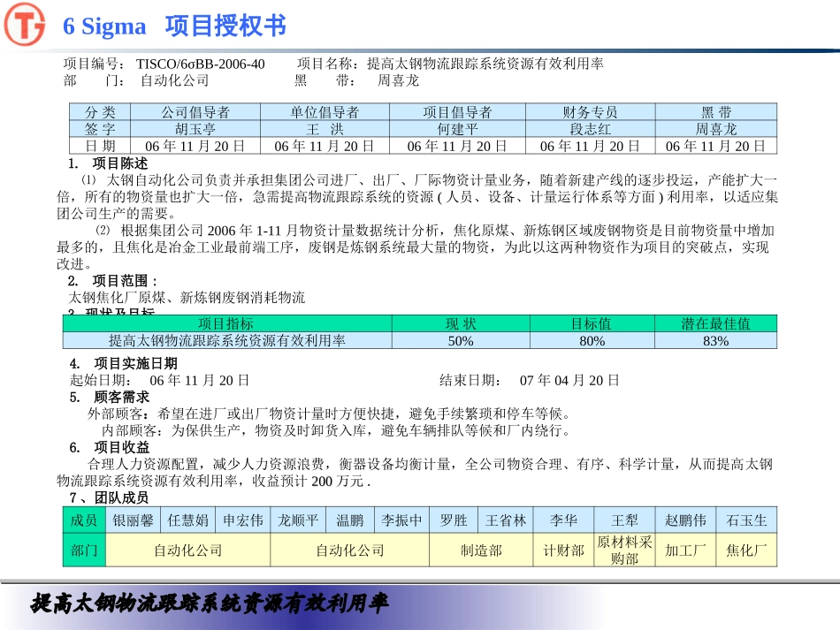Click department value '自动化公司' near the header
840x630 pixels.
pyautogui.click(x=175, y=80)
